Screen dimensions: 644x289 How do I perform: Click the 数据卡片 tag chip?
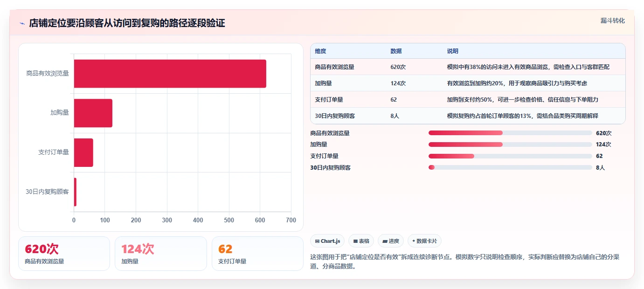coord(424,241)
